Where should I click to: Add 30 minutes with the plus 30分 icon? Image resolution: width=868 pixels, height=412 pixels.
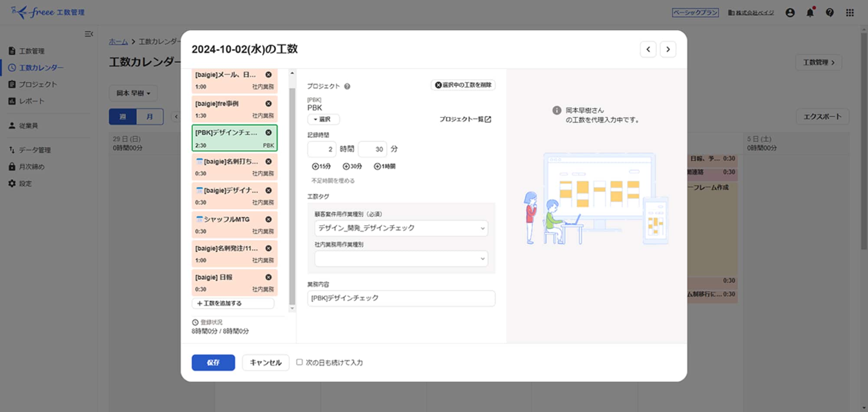coord(346,166)
